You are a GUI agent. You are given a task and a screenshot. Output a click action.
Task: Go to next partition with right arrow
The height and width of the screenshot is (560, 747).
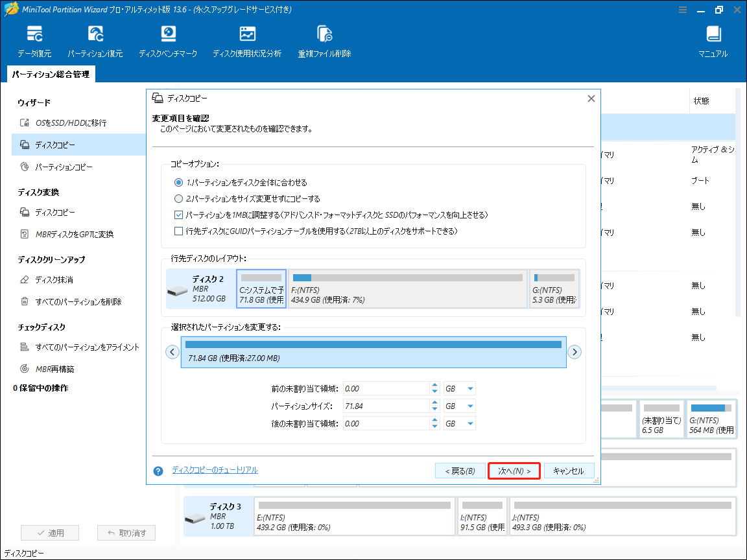575,352
